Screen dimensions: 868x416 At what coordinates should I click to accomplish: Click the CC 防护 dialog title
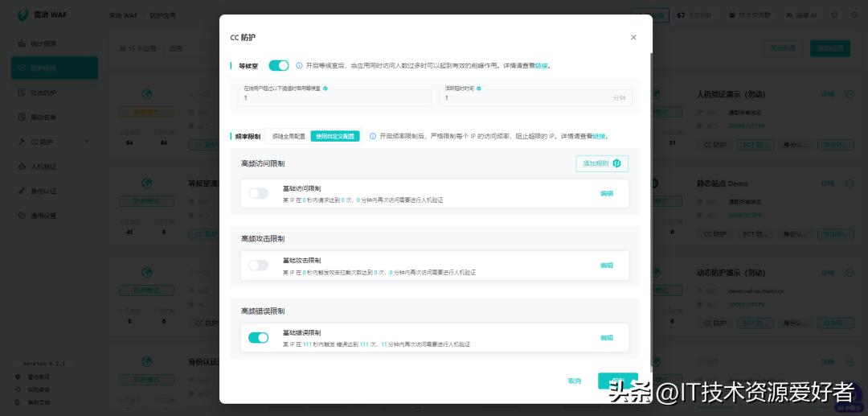(243, 38)
